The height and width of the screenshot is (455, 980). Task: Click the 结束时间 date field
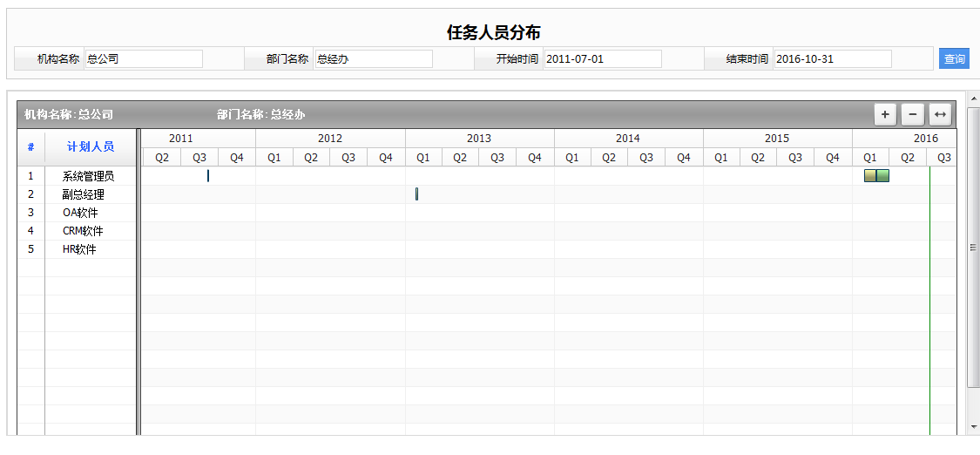coord(832,59)
